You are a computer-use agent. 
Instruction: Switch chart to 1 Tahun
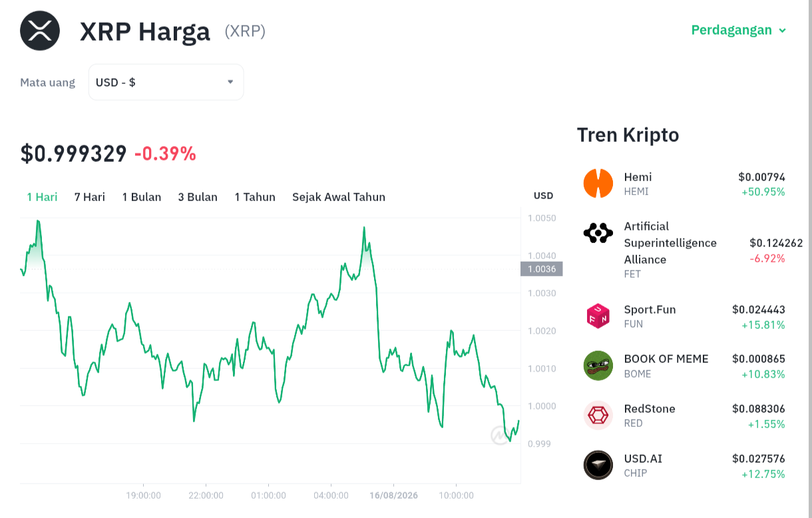pyautogui.click(x=255, y=196)
